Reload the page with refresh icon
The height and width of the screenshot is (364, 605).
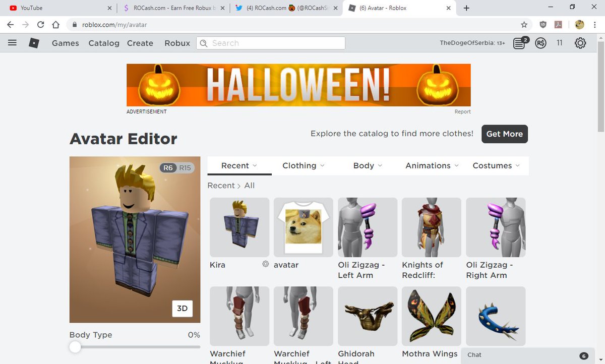[41, 24]
